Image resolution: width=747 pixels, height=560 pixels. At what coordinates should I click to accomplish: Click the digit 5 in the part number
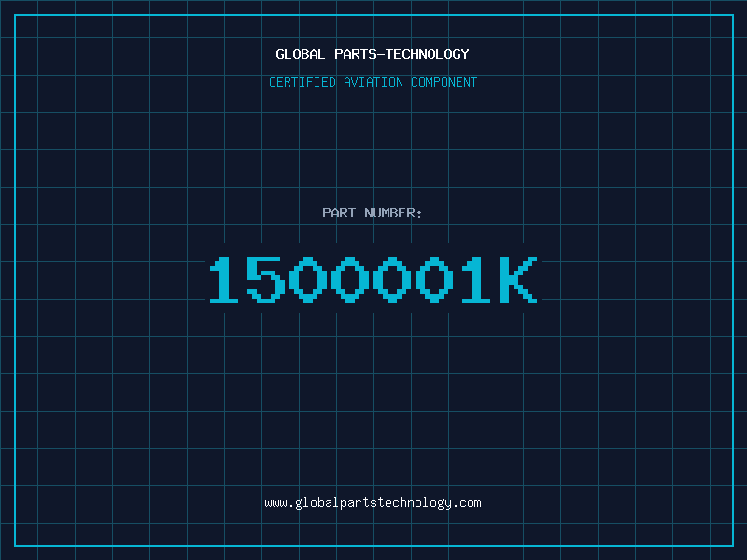266,279
